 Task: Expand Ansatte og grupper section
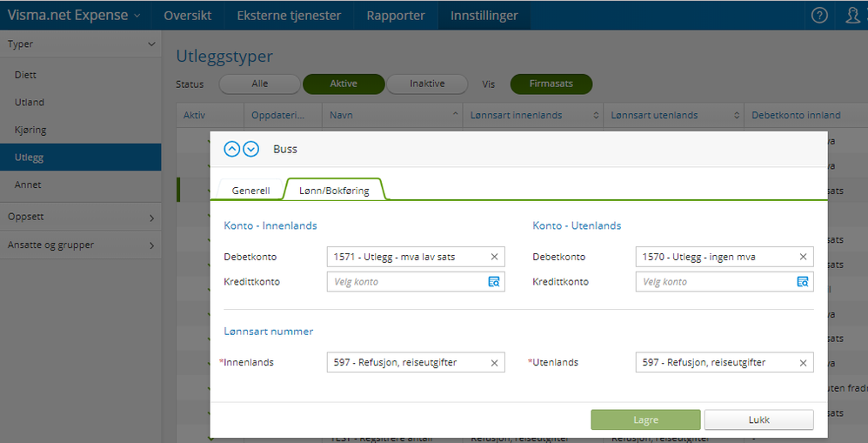point(80,245)
